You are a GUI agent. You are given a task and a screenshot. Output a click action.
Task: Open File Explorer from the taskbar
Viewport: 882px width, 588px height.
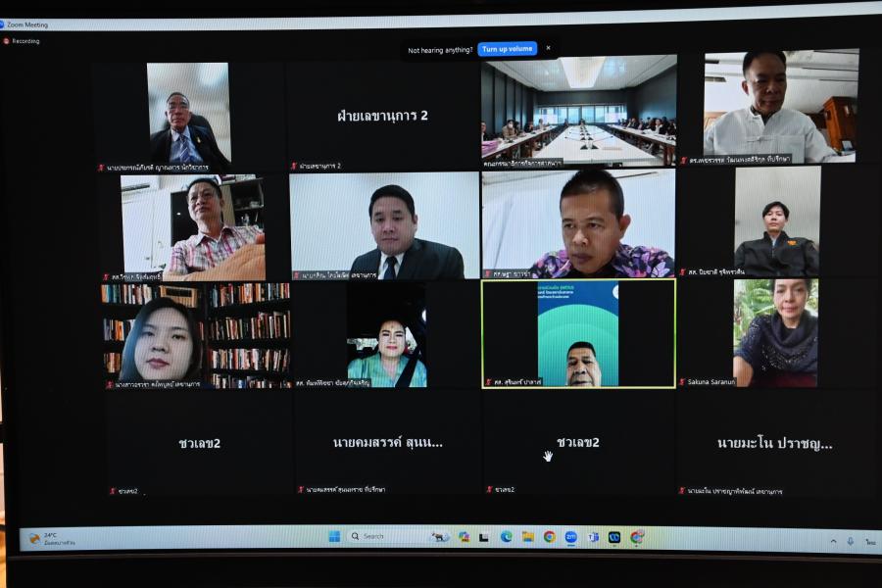point(527,537)
